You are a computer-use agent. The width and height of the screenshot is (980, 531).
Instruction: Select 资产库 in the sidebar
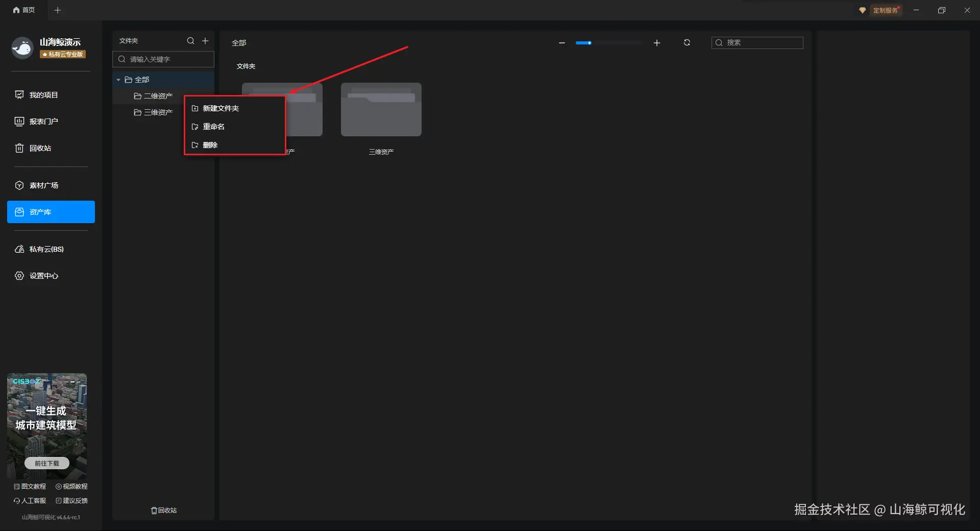click(51, 212)
